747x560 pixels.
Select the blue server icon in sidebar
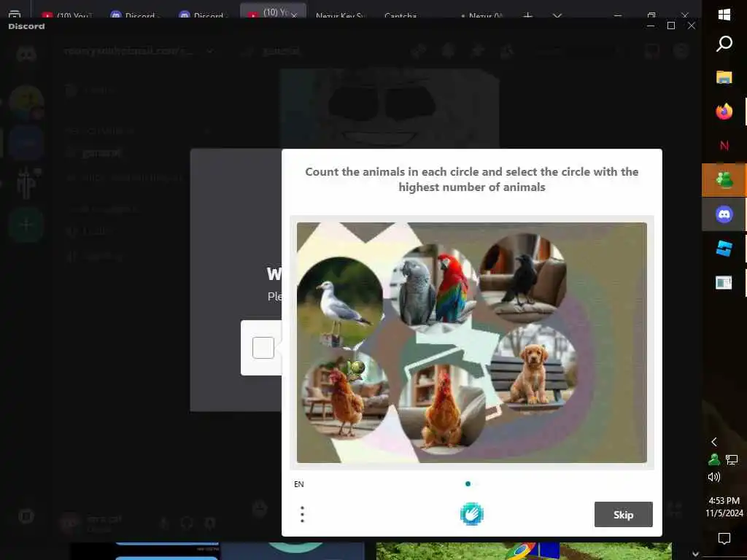pyautogui.click(x=26, y=142)
